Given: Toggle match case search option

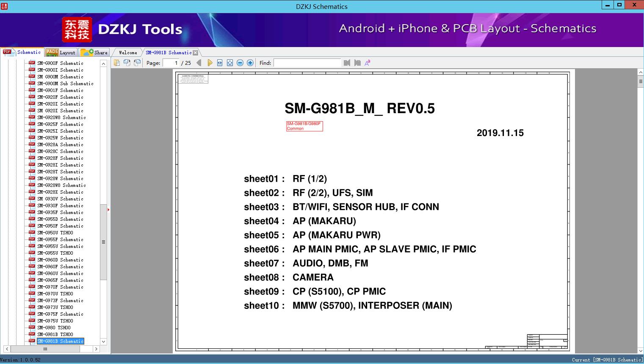Looking at the screenshot, I should (368, 63).
